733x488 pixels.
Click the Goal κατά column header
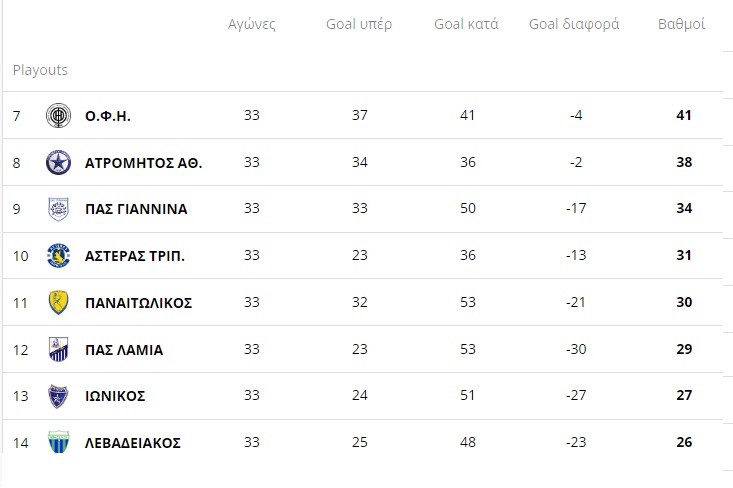[466, 24]
